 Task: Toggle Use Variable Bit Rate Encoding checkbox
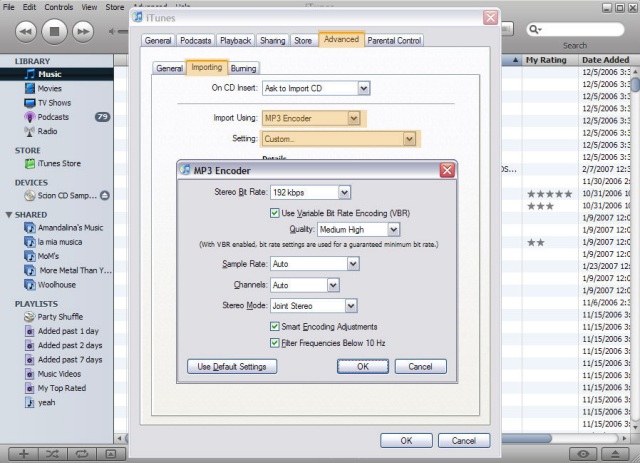tap(275, 213)
